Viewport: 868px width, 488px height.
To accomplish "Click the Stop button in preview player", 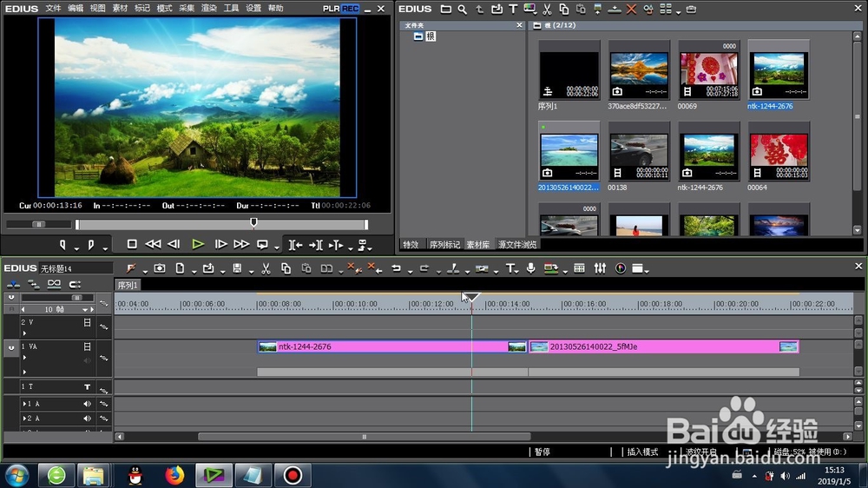I will [x=132, y=244].
